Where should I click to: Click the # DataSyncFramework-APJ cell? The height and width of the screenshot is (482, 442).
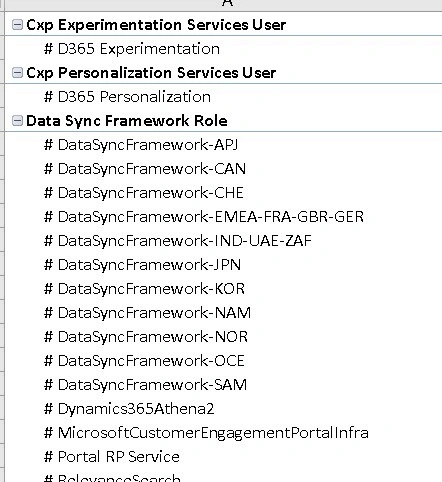click(223, 144)
